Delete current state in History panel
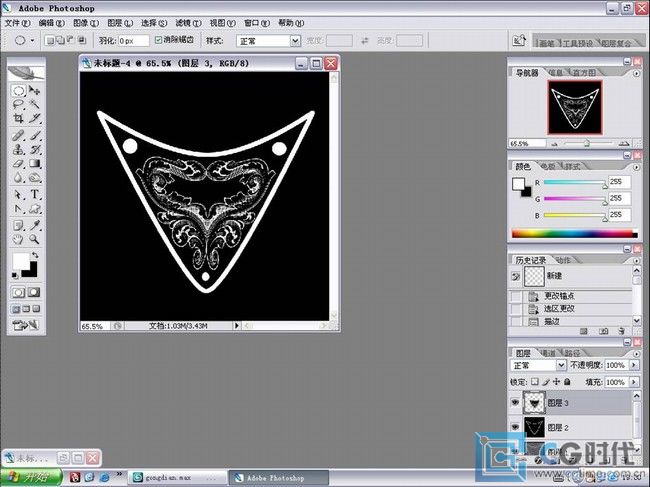This screenshot has height=487, width=650. 621,331
